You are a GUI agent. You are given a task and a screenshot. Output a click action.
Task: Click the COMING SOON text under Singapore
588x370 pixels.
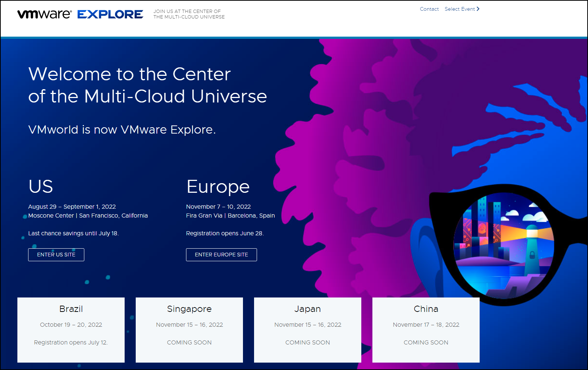[x=189, y=342]
